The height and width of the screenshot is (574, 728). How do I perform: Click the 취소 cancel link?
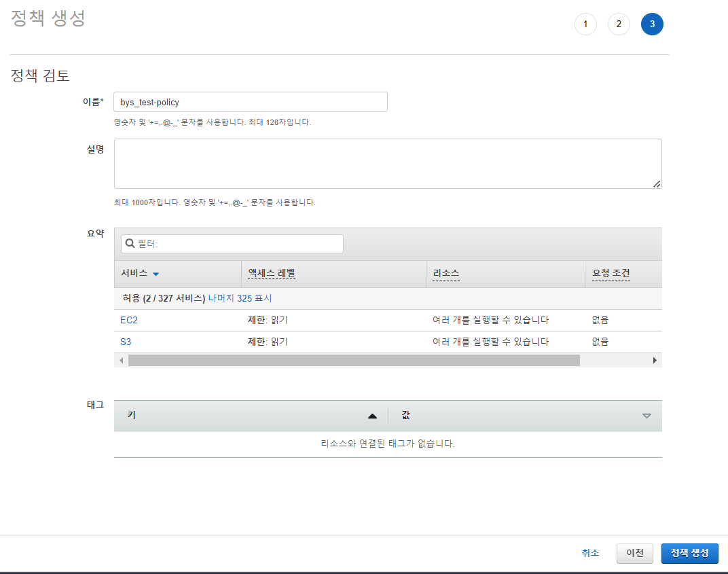point(590,553)
